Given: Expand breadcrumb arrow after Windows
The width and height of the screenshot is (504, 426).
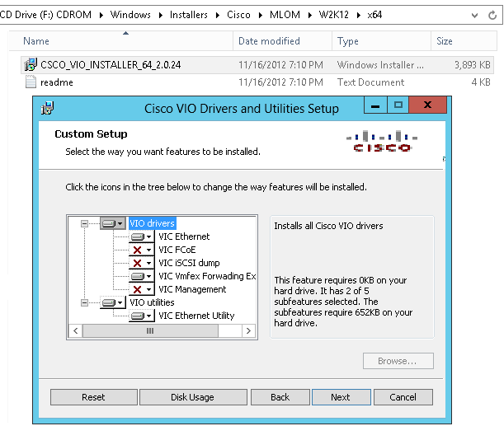Looking at the screenshot, I should (160, 15).
